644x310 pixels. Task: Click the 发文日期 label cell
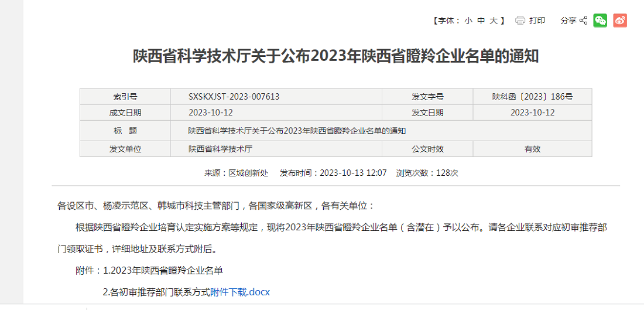tap(427, 113)
